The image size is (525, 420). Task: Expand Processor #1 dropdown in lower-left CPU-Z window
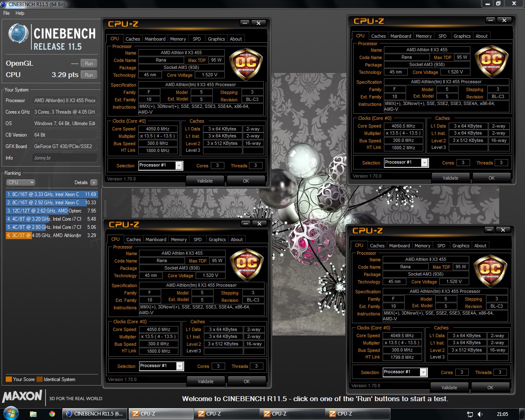(180, 366)
